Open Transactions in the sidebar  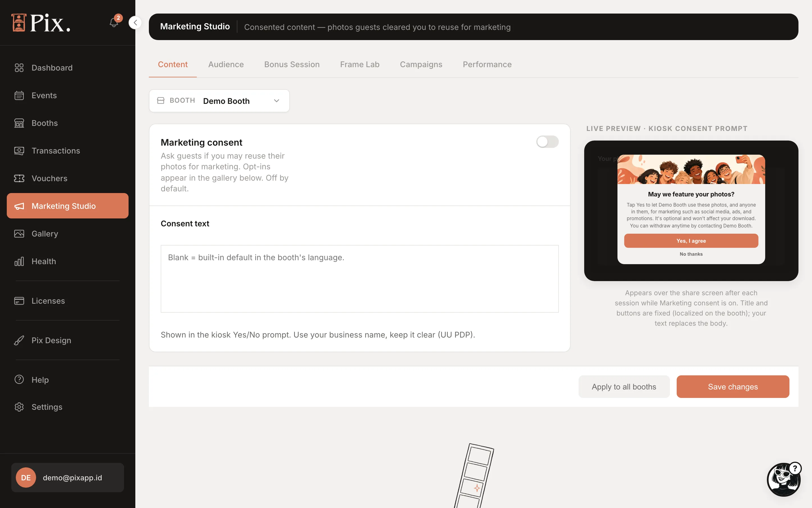67,150
